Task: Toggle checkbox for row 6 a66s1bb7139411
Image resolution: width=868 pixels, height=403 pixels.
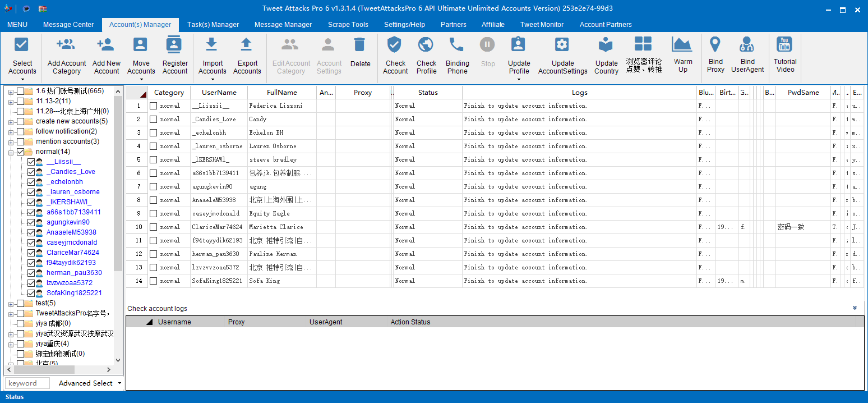Action: 154,173
